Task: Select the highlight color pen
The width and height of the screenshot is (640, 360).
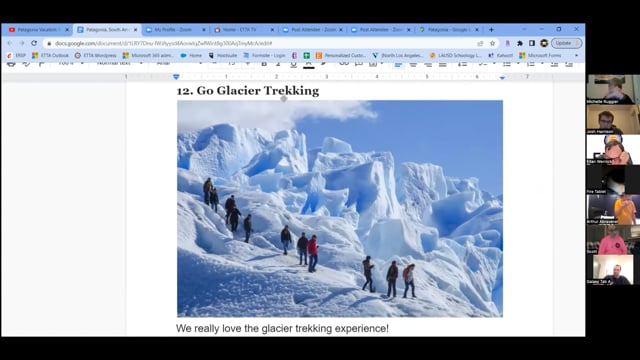Action: point(323,64)
